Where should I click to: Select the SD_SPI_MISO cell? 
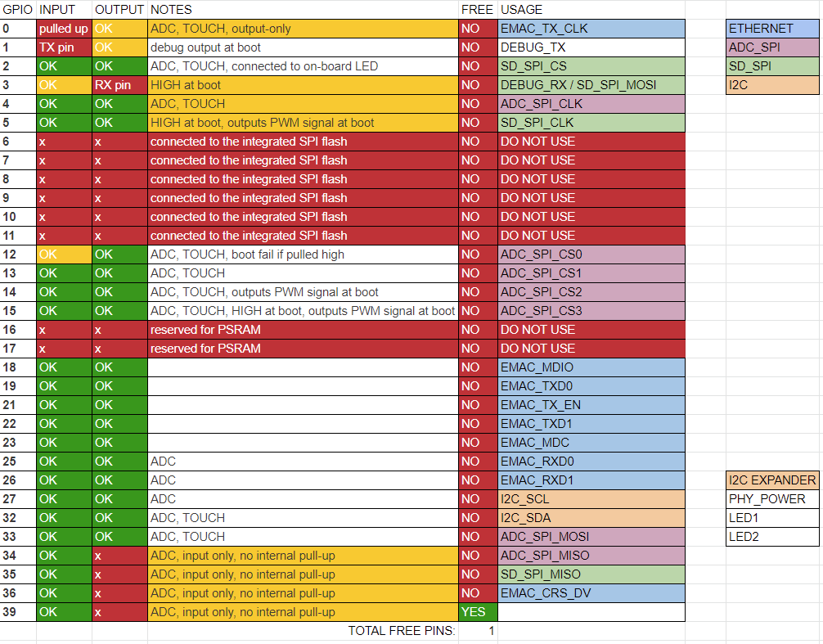[x=591, y=574]
